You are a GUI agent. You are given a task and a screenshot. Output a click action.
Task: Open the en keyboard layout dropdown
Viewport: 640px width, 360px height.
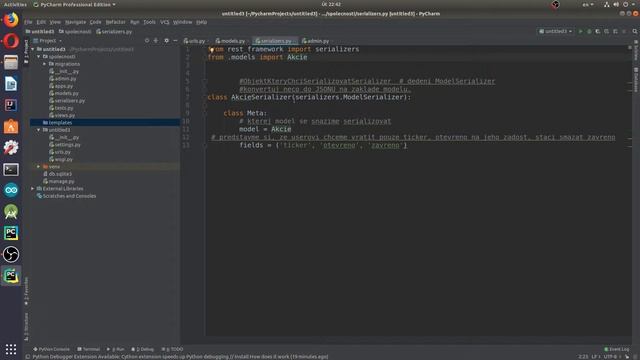point(588,4)
